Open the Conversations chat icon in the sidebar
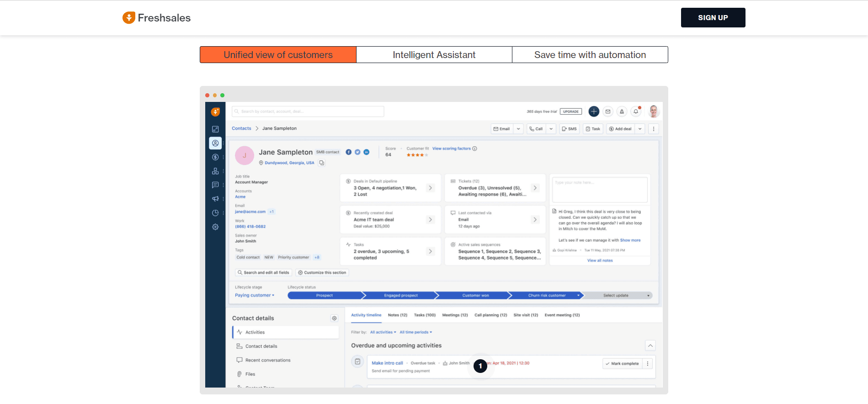Screen dimensions: 868x404 215,185
